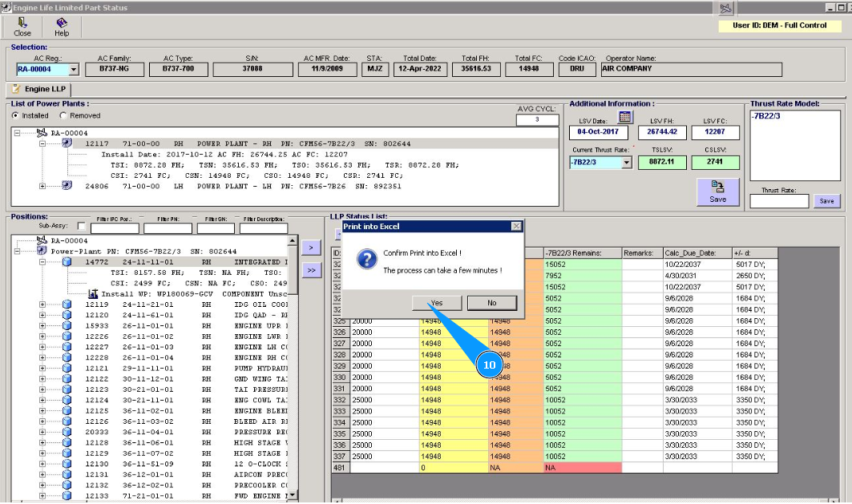Expand power plant 24806 LH tree node
This screenshot has height=504, width=852.
pyautogui.click(x=43, y=186)
